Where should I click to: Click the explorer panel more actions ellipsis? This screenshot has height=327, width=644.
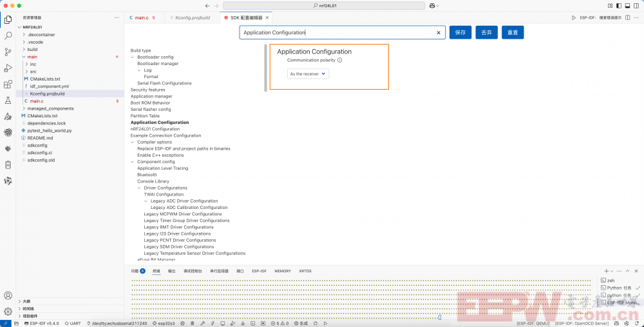(x=117, y=17)
